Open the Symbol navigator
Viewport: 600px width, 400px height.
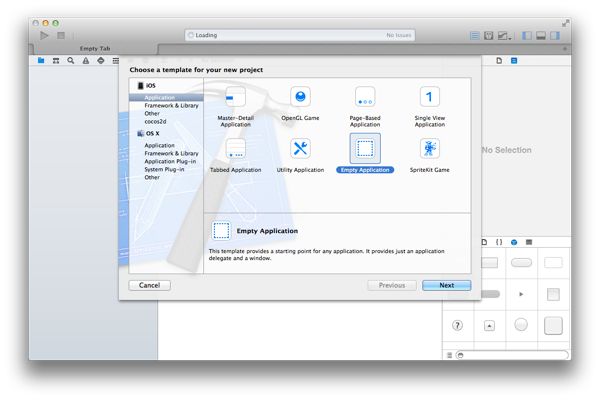[56, 60]
